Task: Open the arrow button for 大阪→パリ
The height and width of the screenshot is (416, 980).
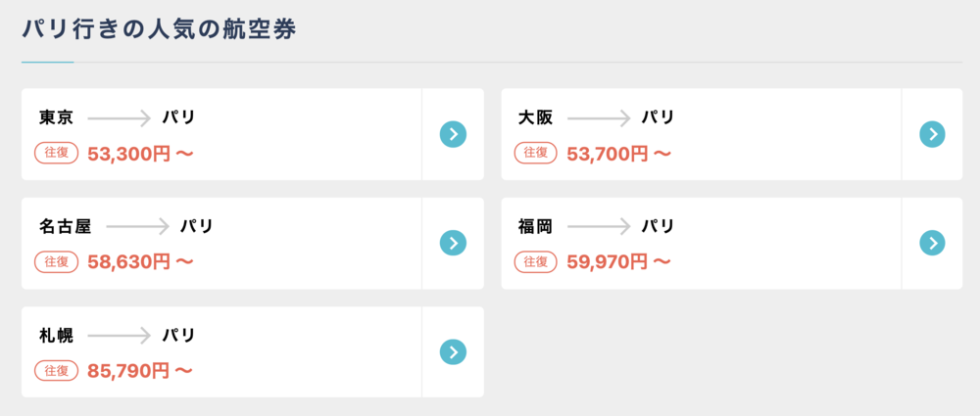Action: pyautogui.click(x=932, y=134)
